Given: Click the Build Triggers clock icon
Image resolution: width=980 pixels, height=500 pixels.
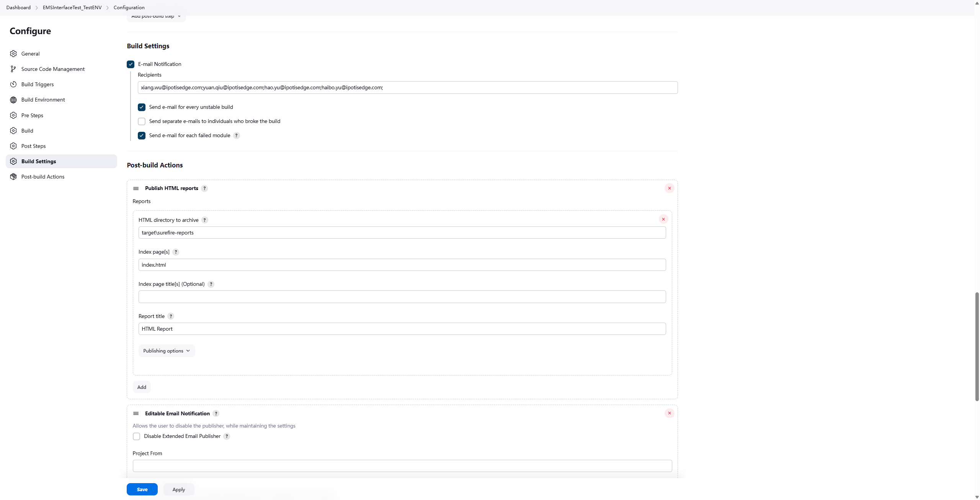Looking at the screenshot, I should 13,84.
